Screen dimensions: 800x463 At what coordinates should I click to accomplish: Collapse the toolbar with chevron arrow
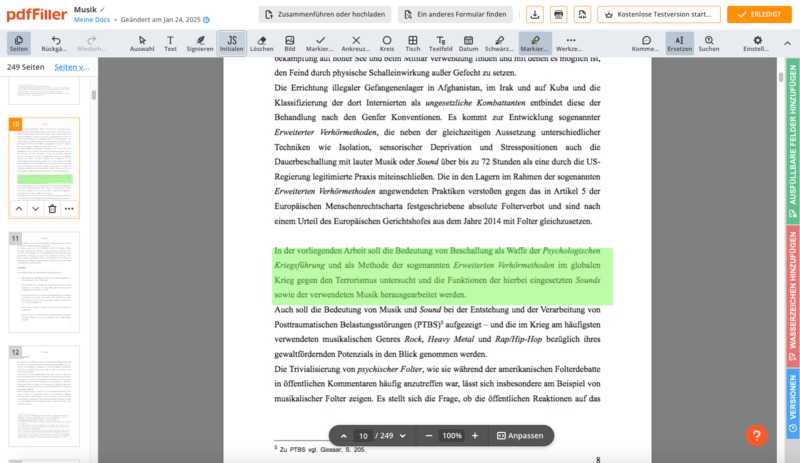tap(785, 43)
